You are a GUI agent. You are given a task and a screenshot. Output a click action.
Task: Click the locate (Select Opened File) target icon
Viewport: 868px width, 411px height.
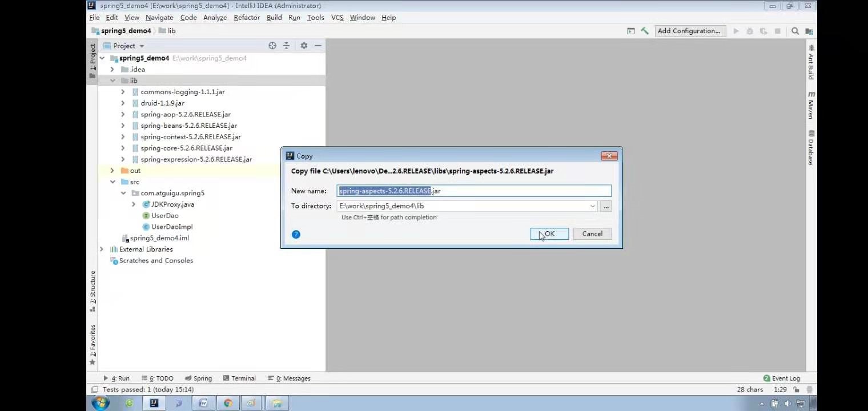coord(272,46)
